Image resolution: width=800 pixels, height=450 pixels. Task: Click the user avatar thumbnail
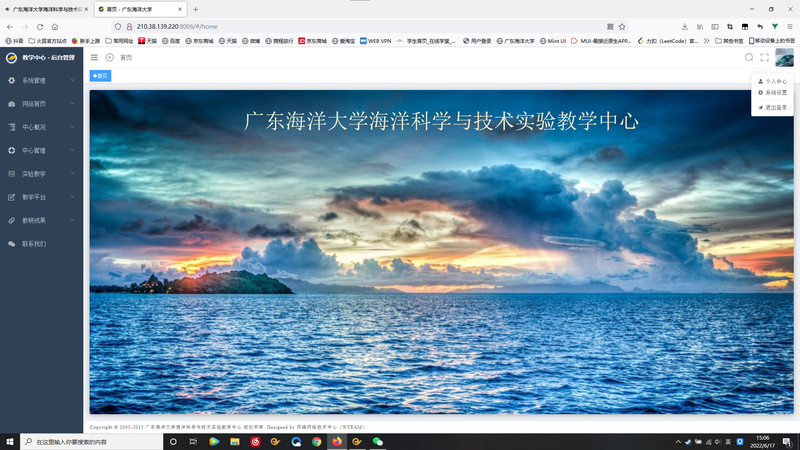point(784,58)
